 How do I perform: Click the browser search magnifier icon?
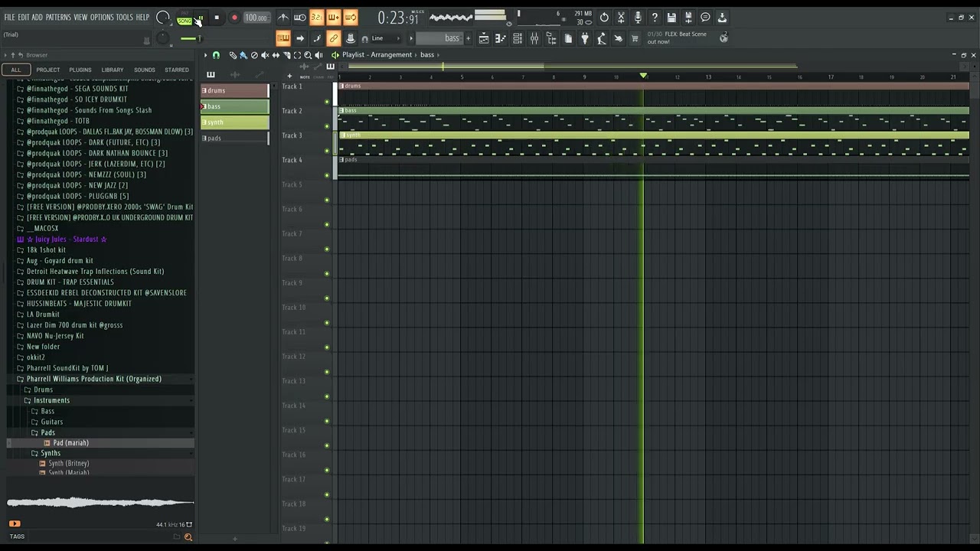pyautogui.click(x=188, y=537)
